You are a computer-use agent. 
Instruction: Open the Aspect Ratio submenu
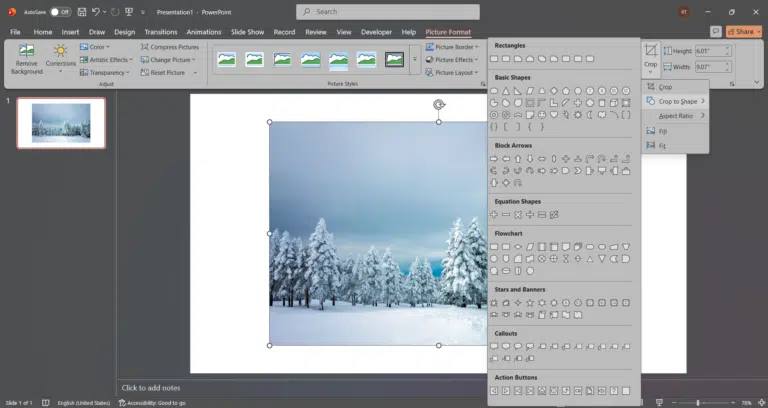pyautogui.click(x=675, y=116)
